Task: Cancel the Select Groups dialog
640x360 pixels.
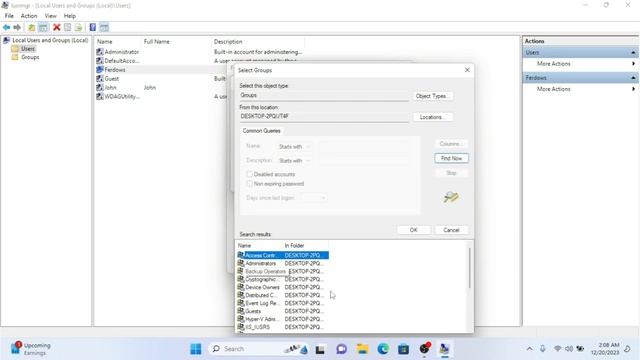Action: click(x=451, y=230)
